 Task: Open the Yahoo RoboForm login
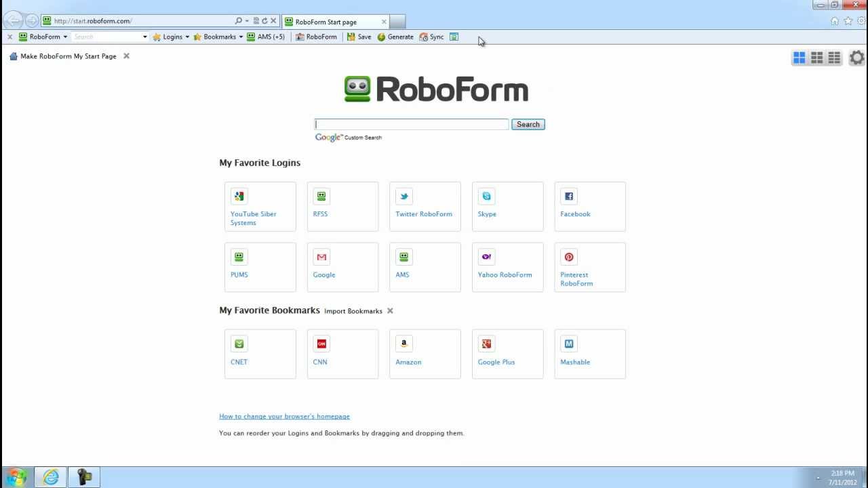(508, 267)
